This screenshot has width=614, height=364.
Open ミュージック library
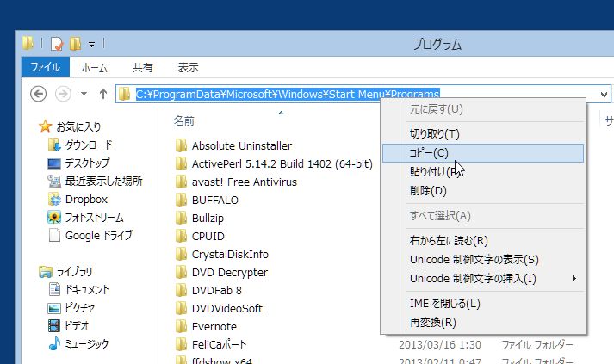coord(86,343)
